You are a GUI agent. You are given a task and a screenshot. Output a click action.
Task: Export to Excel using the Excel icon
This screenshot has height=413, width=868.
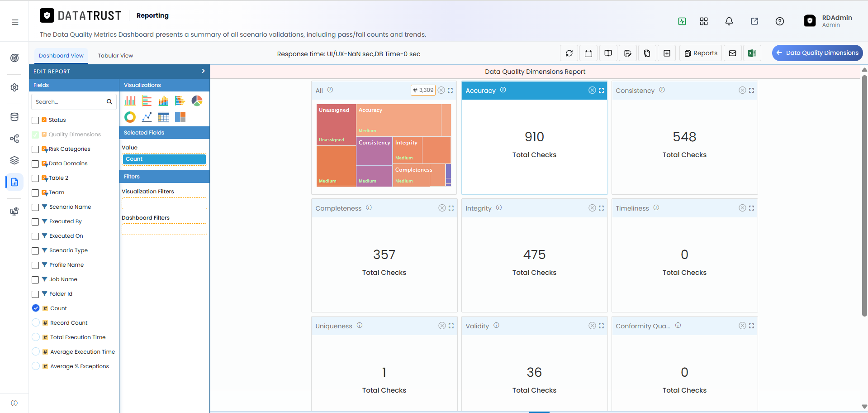point(752,53)
